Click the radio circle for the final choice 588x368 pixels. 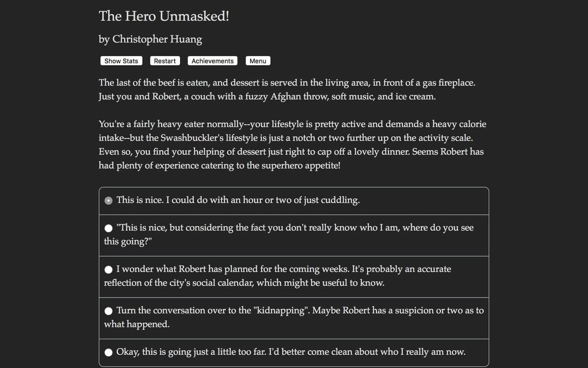(x=109, y=352)
